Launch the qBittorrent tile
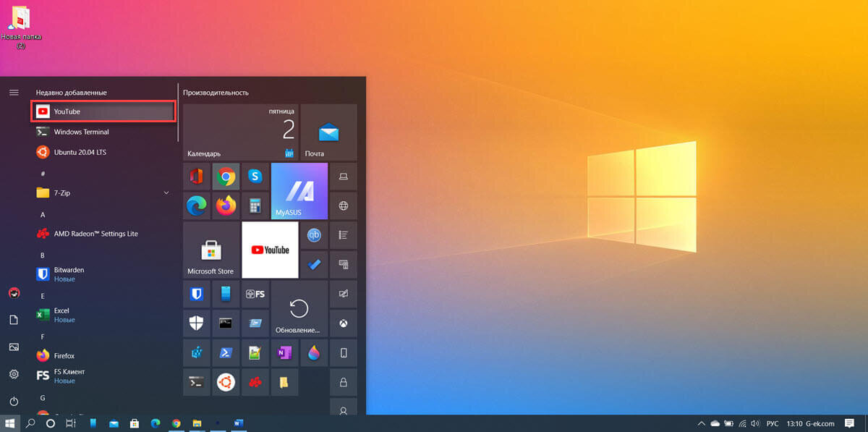The height and width of the screenshot is (432, 868). tap(315, 235)
